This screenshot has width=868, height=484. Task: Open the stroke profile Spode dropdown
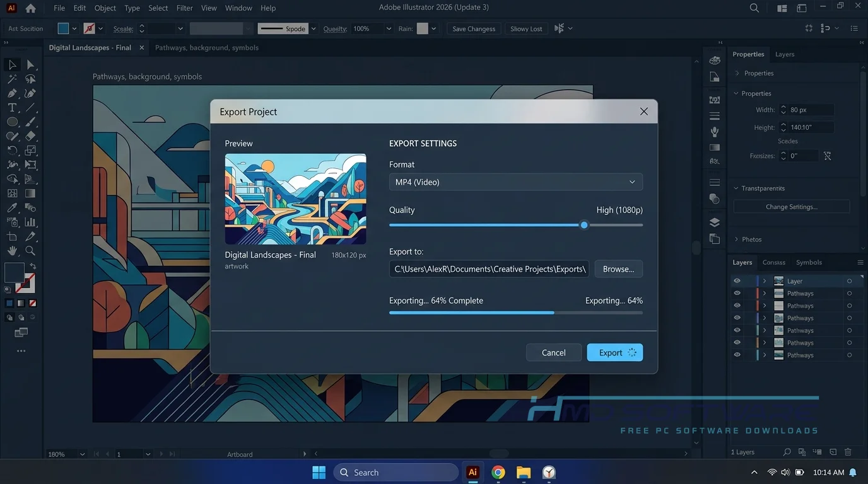[314, 29]
